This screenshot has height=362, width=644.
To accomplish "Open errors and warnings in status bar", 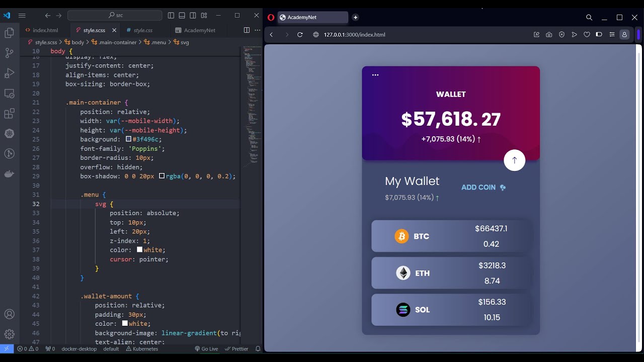I will tap(28, 348).
